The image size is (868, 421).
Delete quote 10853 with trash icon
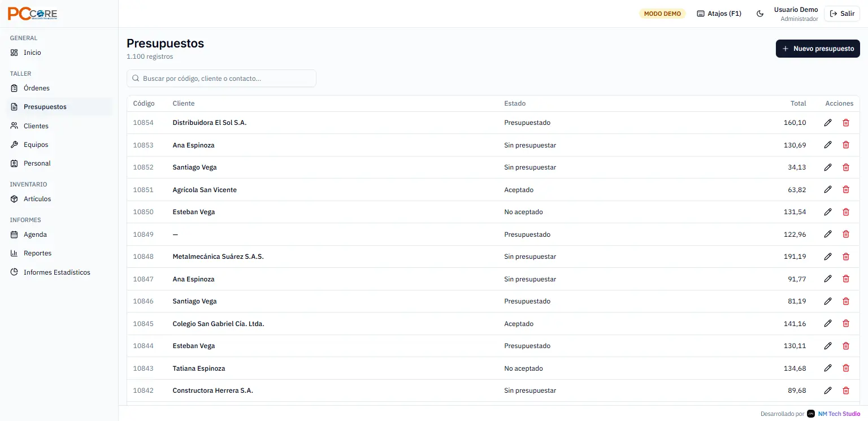click(846, 145)
